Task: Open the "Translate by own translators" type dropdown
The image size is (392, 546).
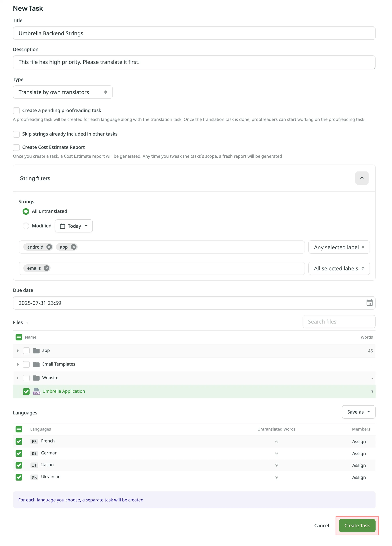Action: (x=63, y=92)
